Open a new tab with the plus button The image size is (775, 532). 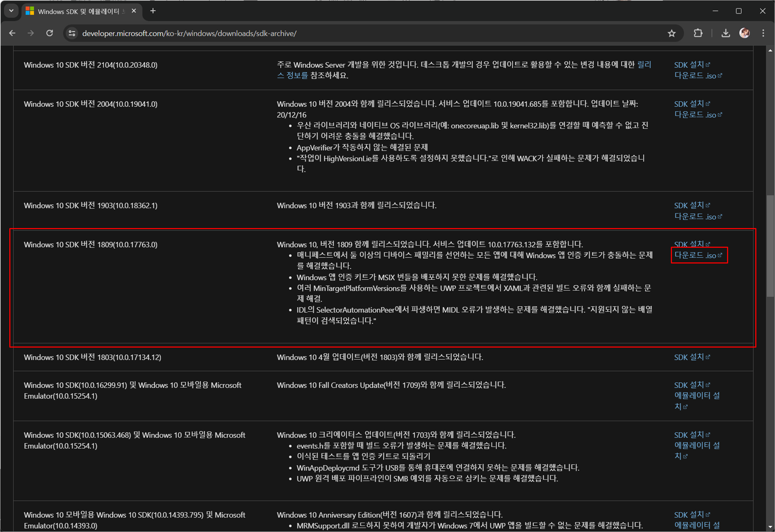click(153, 11)
